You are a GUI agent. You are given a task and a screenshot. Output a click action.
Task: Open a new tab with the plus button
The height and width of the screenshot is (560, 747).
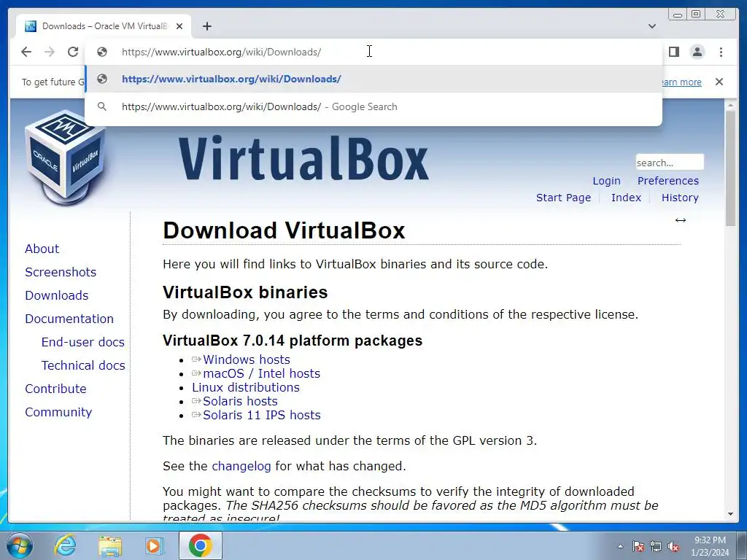(206, 26)
